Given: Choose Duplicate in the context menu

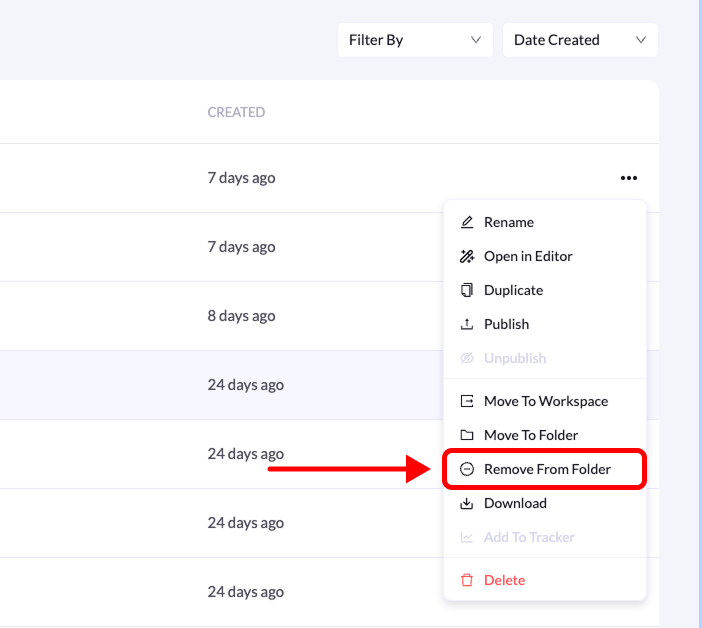Looking at the screenshot, I should [544, 290].
